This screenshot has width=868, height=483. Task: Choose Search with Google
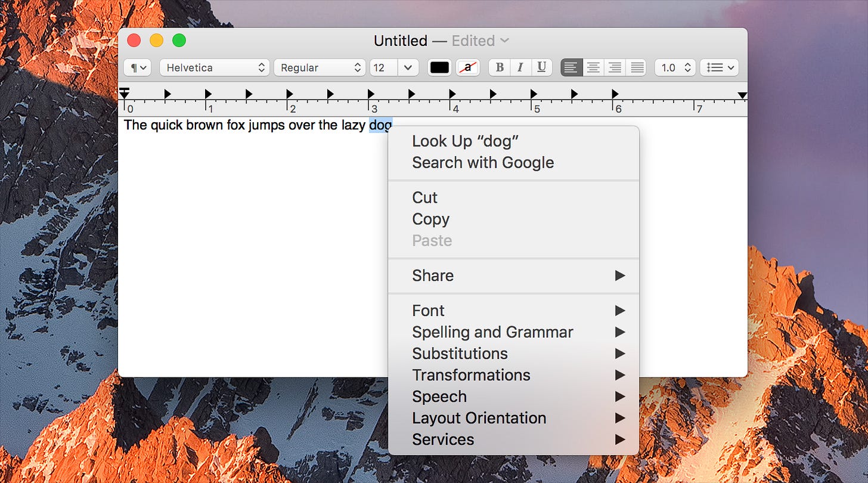coord(483,162)
